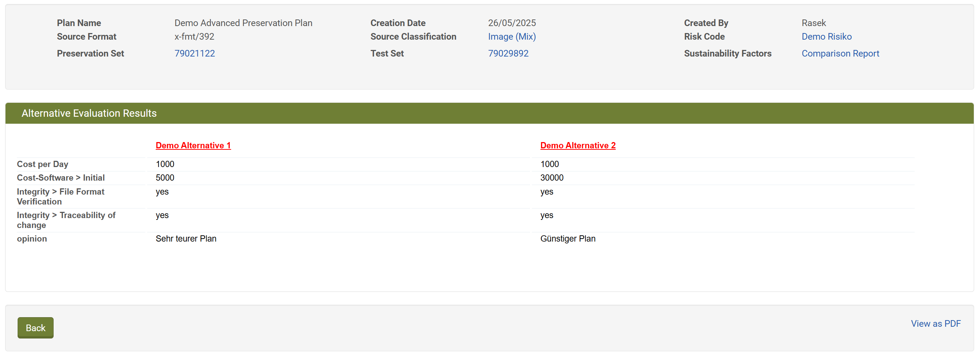Image resolution: width=980 pixels, height=355 pixels.
Task: Click View as PDF
Action: coord(935,323)
